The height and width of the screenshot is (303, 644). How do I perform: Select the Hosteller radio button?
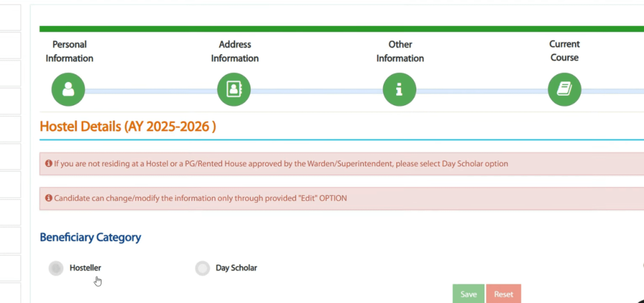(57, 268)
